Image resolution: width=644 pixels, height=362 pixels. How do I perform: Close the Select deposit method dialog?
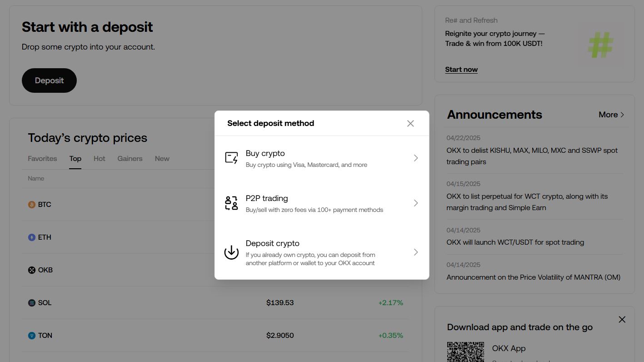(x=410, y=123)
